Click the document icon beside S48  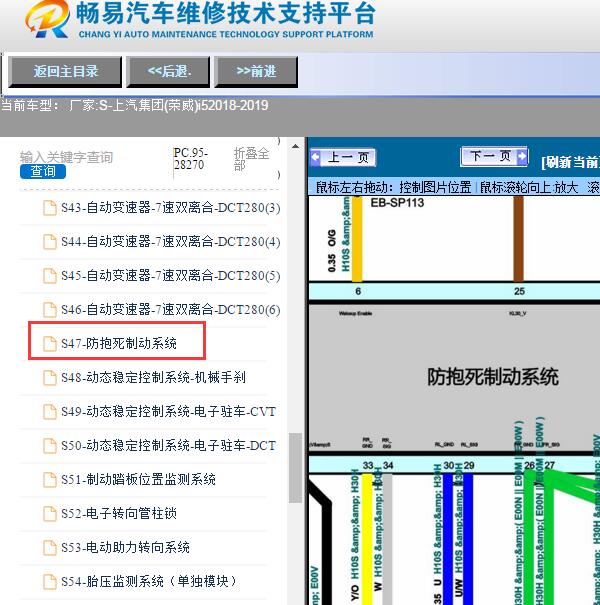[x=49, y=377]
